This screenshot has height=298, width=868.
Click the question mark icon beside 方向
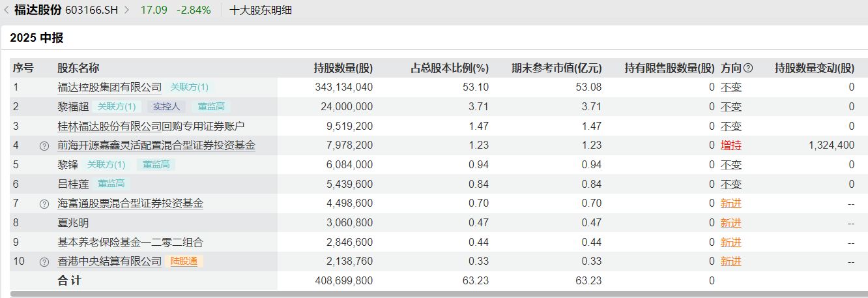(x=748, y=68)
